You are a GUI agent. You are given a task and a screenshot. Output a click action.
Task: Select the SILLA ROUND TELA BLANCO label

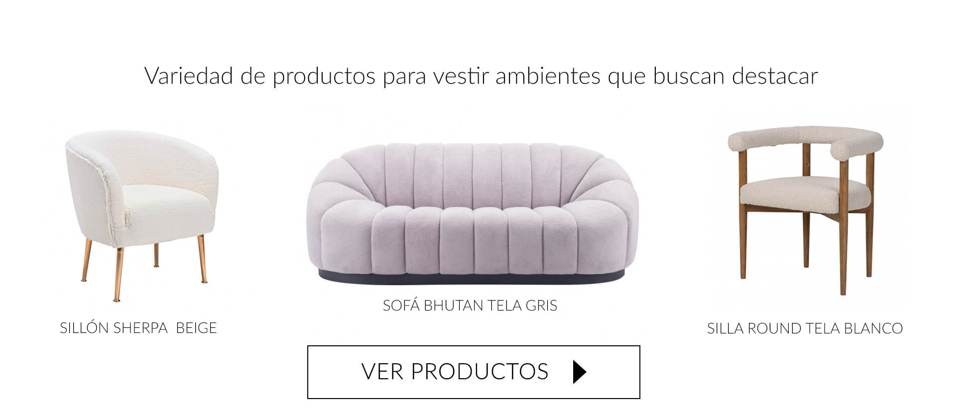[805, 328]
